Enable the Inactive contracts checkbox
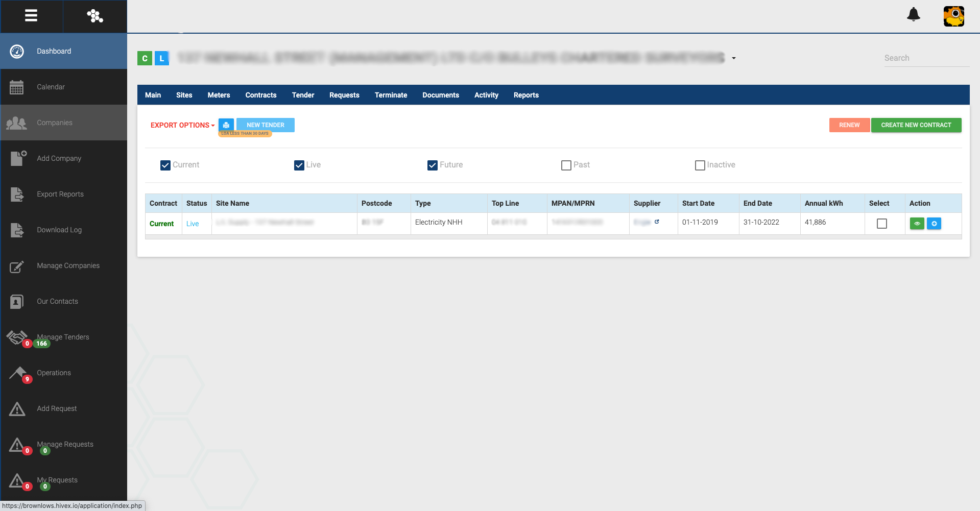 (x=700, y=165)
